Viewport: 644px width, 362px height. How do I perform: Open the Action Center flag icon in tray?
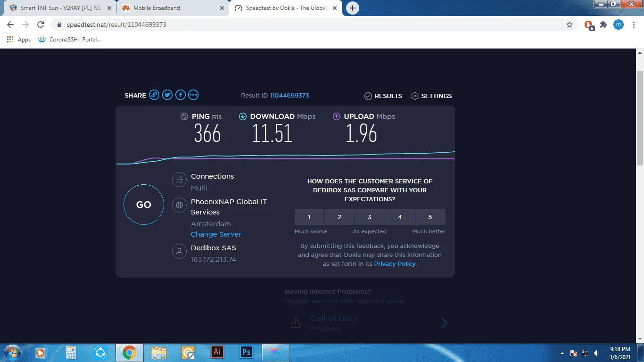[574, 353]
